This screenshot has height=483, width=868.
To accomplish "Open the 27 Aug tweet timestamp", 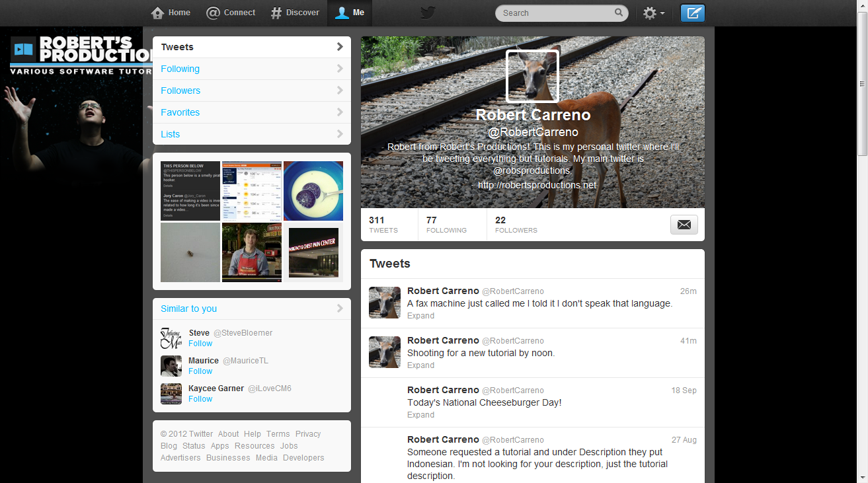I will click(x=684, y=440).
